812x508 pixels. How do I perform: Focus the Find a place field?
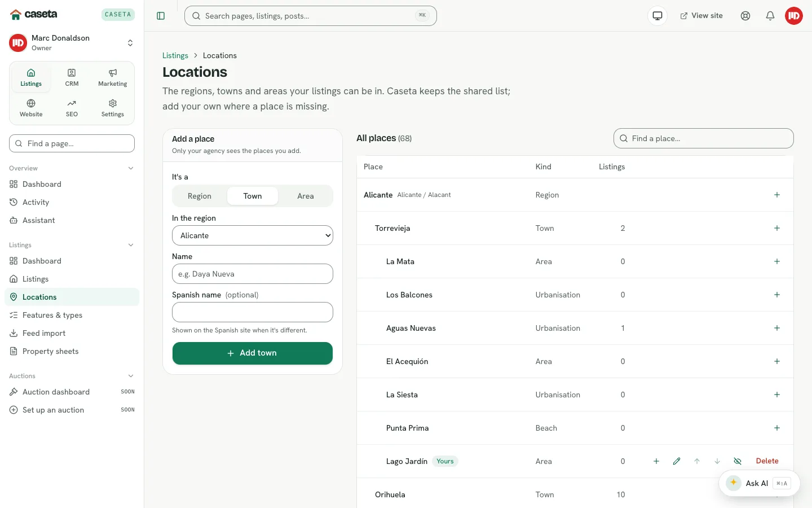(704, 138)
